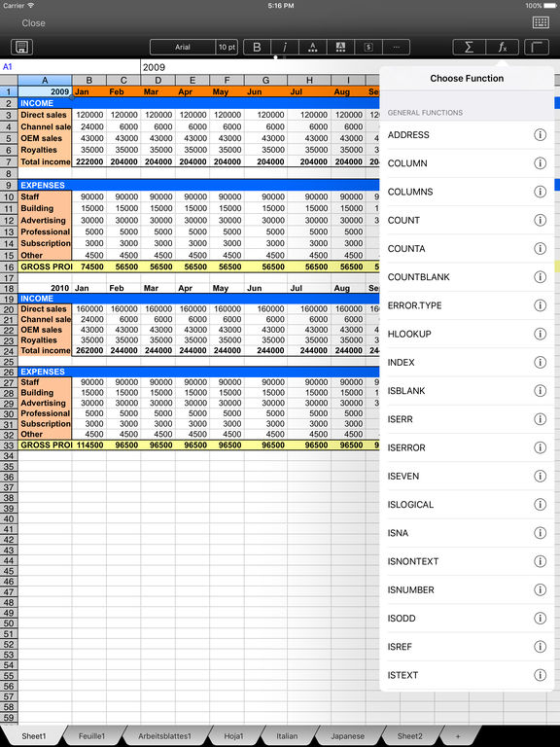Choose the INDEX function name
560x747 pixels.
click(401, 362)
